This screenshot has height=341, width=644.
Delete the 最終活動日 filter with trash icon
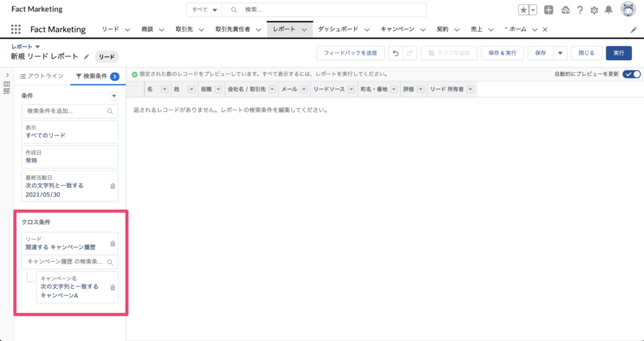(x=113, y=186)
